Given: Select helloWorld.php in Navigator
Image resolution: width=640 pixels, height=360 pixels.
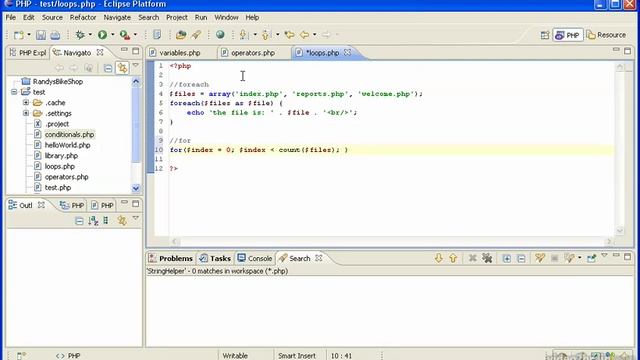Looking at the screenshot, I should pyautogui.click(x=67, y=145).
